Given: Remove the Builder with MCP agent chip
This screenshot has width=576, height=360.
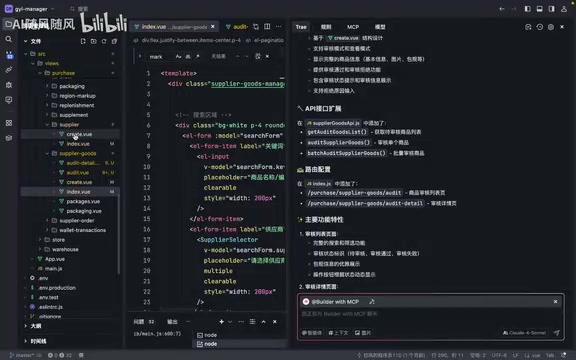Looking at the screenshot, I should (x=555, y=302).
